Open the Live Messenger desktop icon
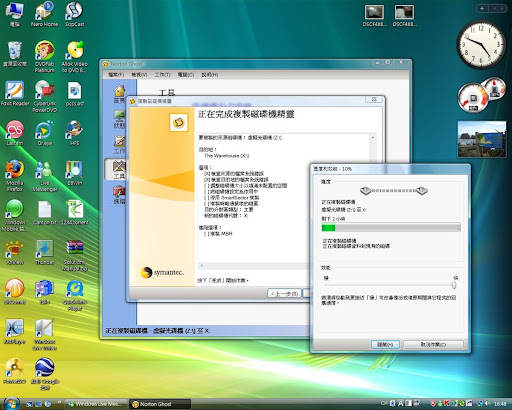The width and height of the screenshot is (512, 410). click(x=44, y=176)
